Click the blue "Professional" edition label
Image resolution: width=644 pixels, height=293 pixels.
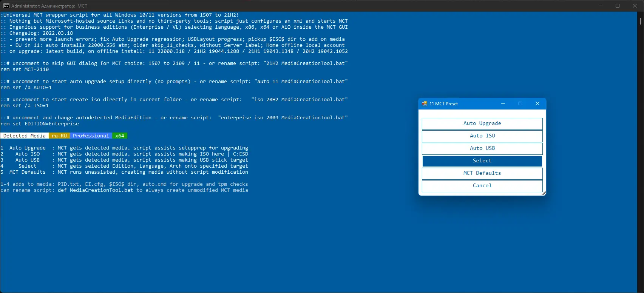[x=91, y=136]
